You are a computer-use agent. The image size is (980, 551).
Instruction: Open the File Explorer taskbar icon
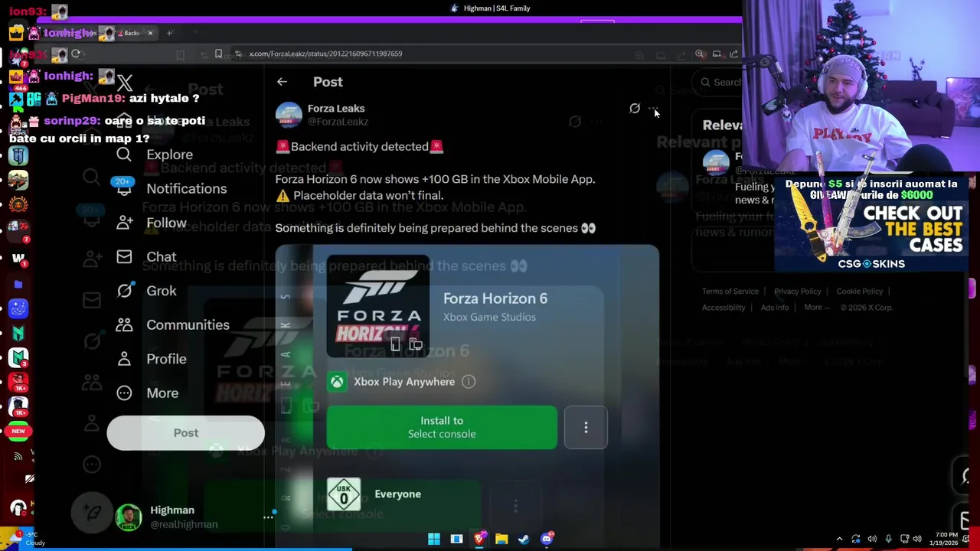tap(501, 539)
